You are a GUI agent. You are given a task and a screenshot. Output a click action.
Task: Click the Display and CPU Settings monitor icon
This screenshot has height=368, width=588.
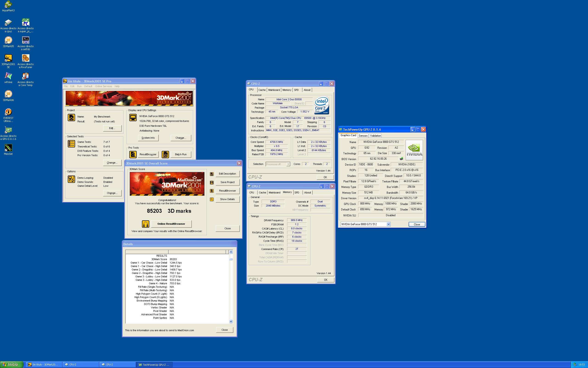133,118
